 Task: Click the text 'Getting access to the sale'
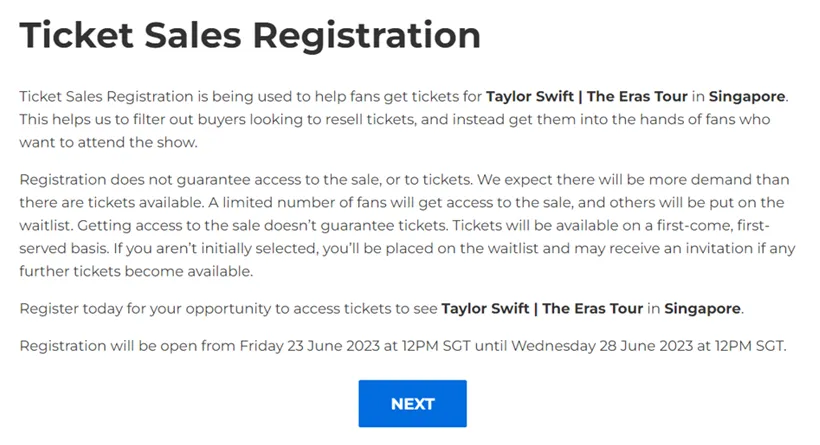coord(169,226)
